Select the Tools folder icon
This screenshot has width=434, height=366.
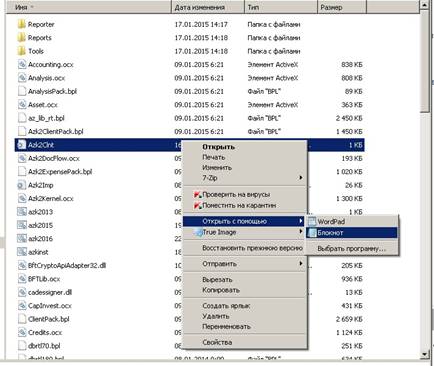22,51
